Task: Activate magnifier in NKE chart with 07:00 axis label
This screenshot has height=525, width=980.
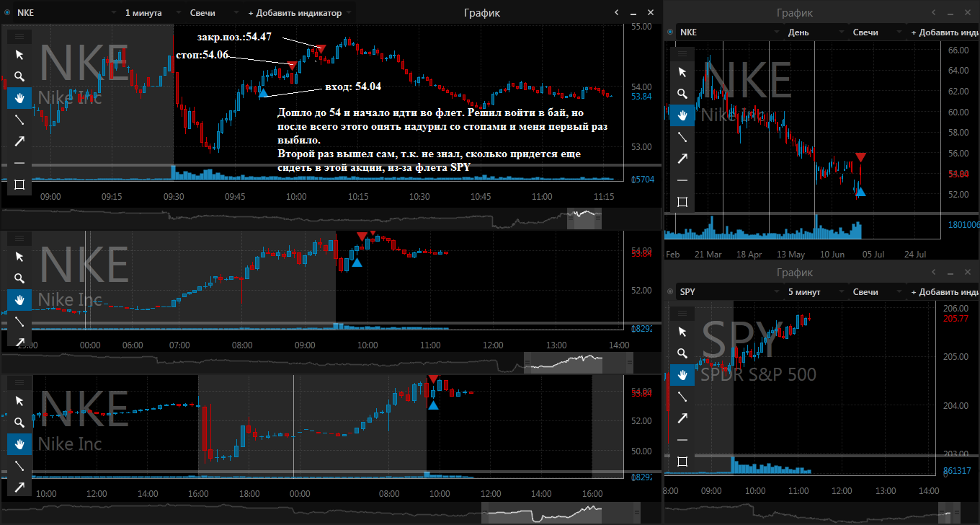Action: 19,278
